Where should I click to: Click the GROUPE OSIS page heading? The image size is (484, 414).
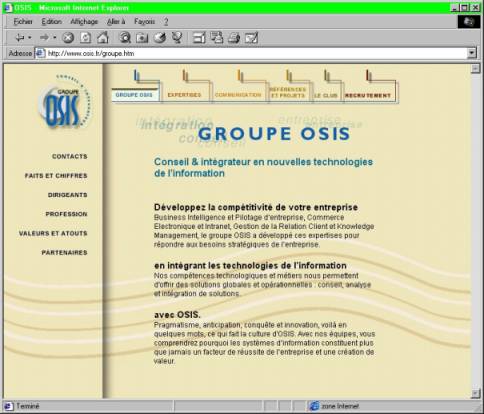click(x=274, y=134)
